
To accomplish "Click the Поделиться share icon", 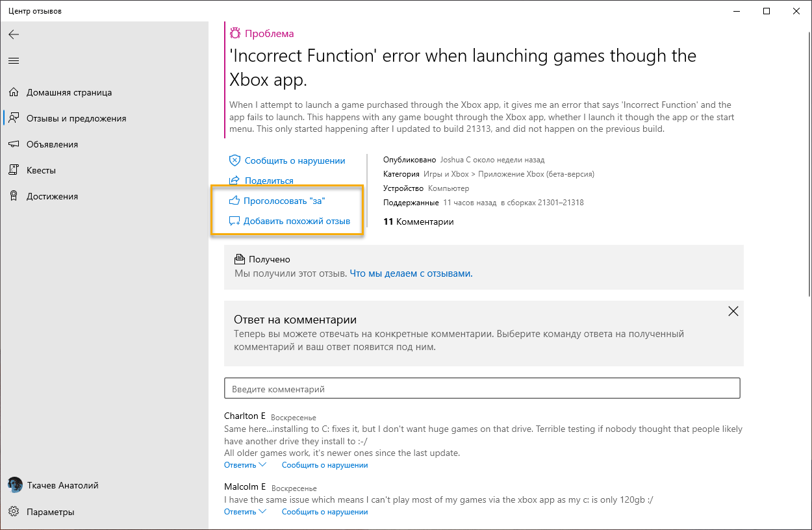I will (x=235, y=181).
